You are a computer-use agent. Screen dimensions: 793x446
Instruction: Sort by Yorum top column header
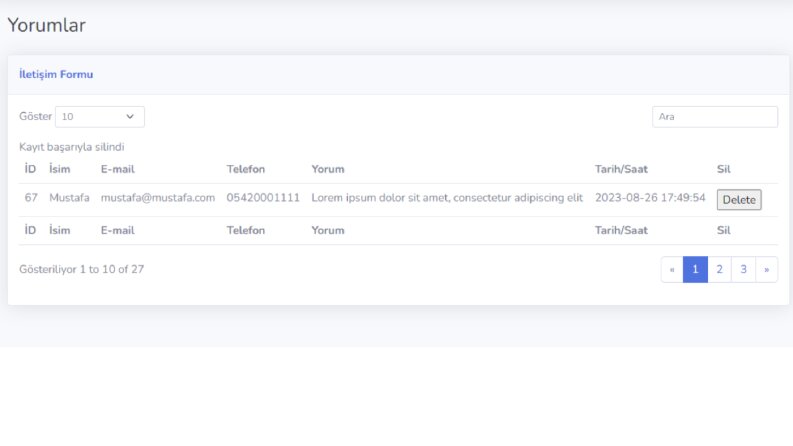point(328,169)
